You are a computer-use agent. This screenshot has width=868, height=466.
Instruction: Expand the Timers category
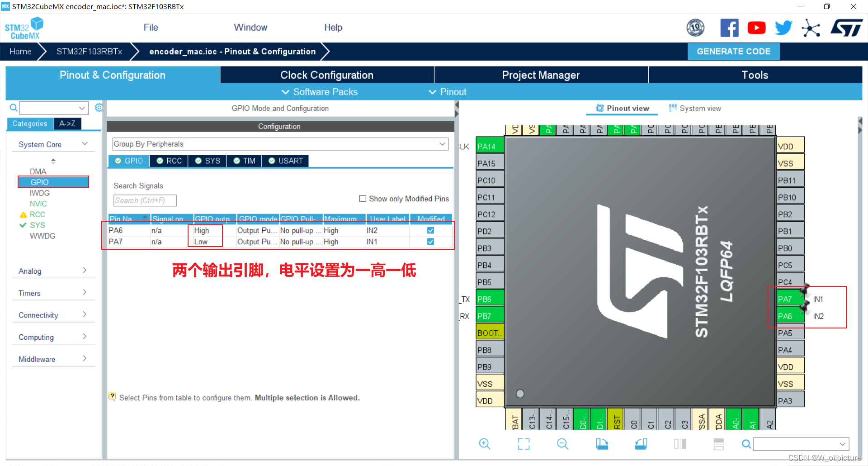[53, 293]
